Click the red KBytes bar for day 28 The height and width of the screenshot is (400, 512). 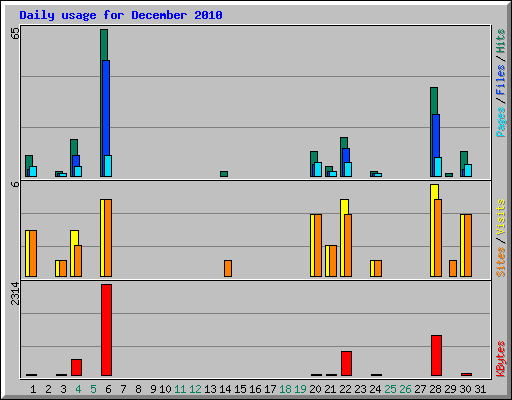tap(436, 356)
